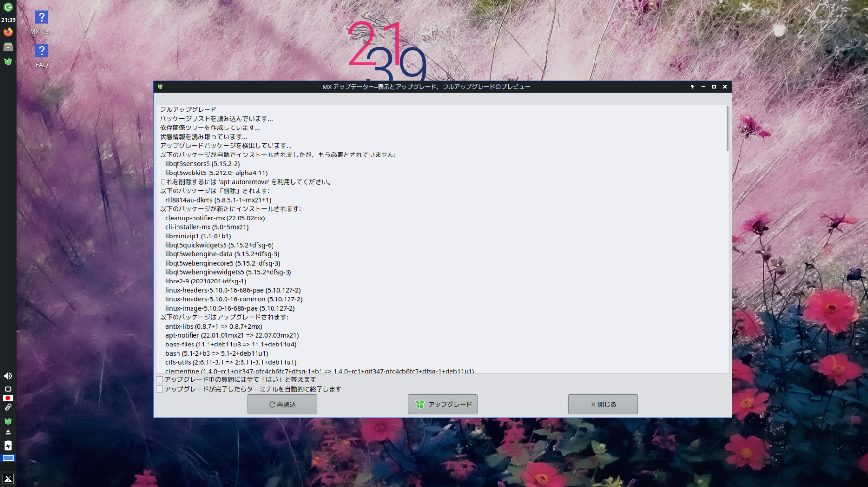Click the cleanup-notifier-mx package line

pyautogui.click(x=215, y=218)
